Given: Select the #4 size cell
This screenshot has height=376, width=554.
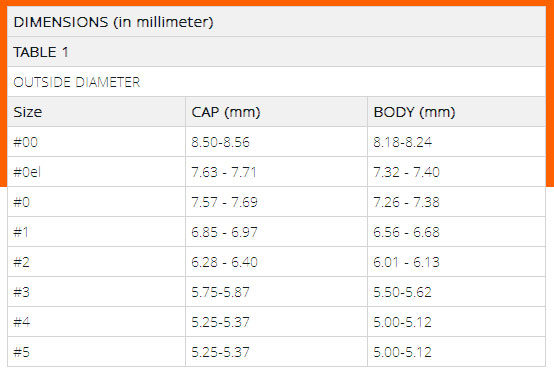Looking at the screenshot, I should pos(96,322).
